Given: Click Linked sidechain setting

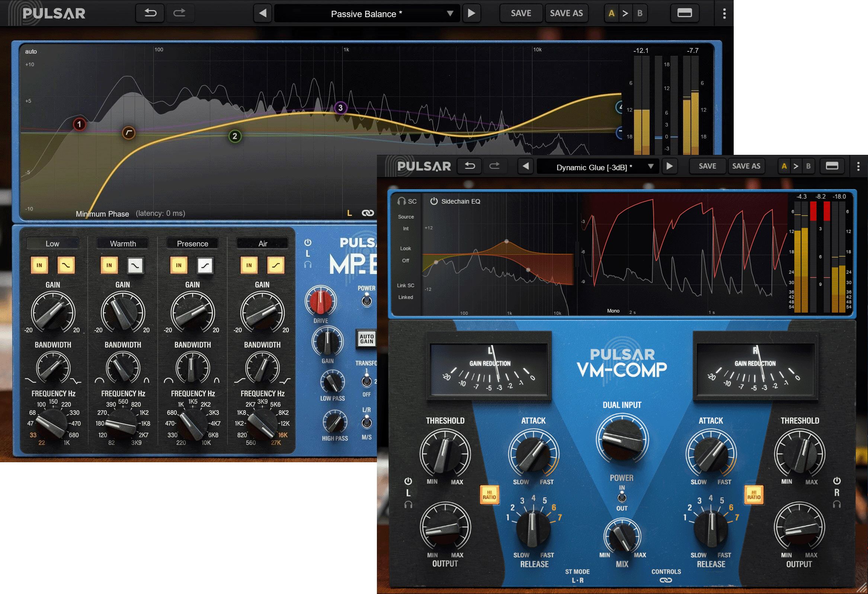Looking at the screenshot, I should pyautogui.click(x=406, y=297).
